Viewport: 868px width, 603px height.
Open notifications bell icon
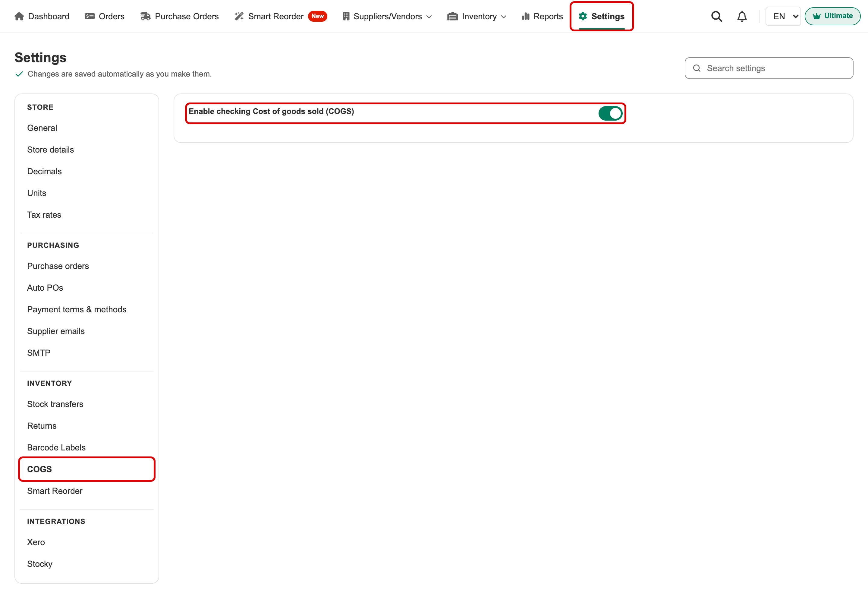tap(742, 16)
